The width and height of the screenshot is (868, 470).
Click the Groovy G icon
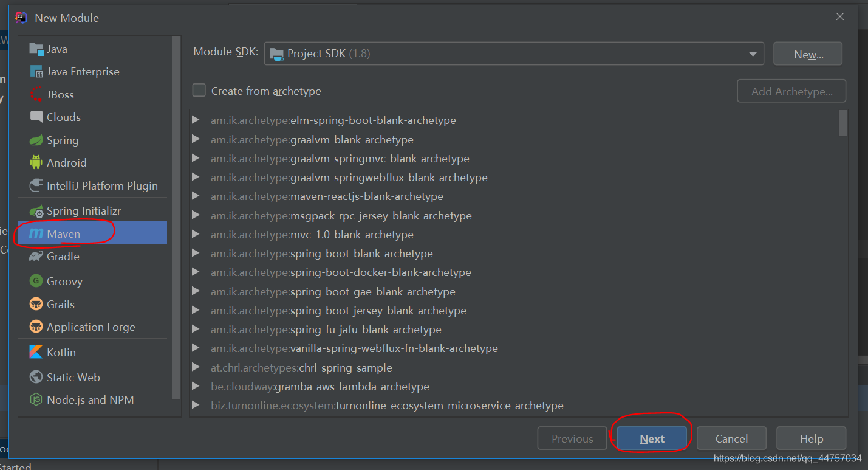[x=36, y=282]
